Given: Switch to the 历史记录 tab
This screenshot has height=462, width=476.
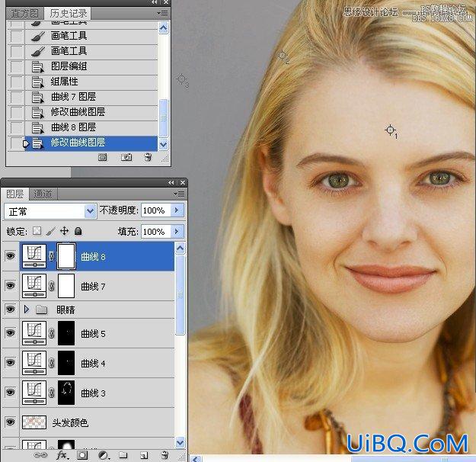Looking at the screenshot, I should (x=68, y=14).
